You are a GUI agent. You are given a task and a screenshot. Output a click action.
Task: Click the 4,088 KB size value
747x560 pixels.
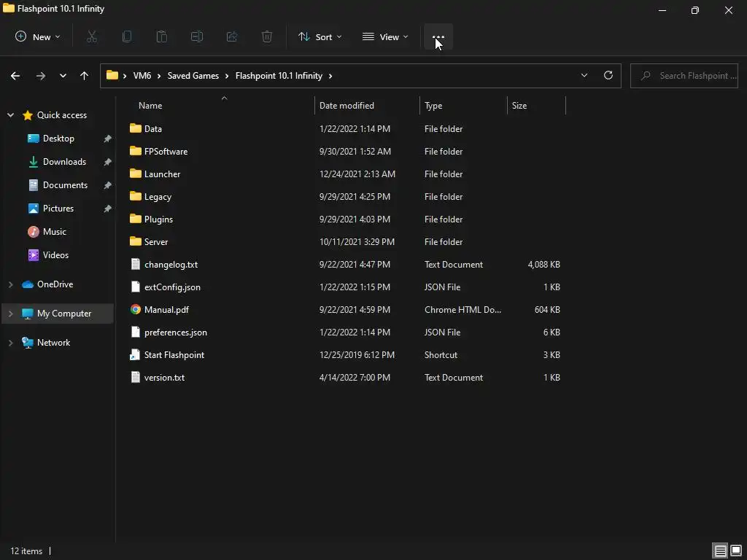pyautogui.click(x=543, y=264)
